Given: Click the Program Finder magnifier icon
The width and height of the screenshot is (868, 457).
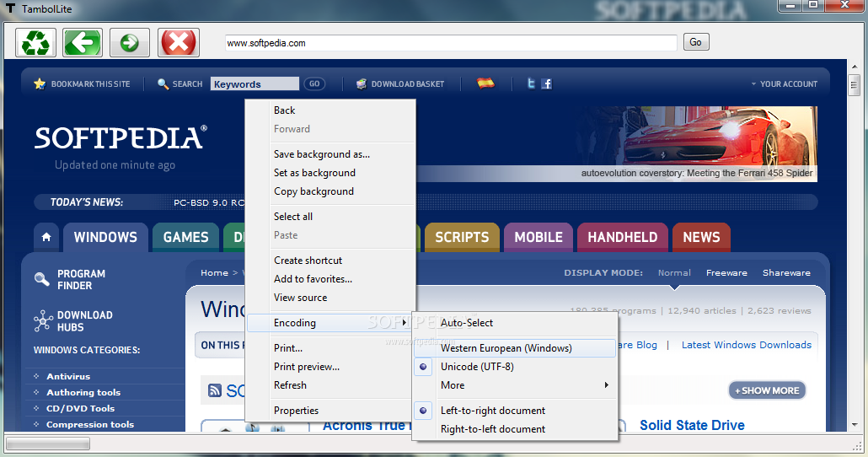Looking at the screenshot, I should pos(41,279).
